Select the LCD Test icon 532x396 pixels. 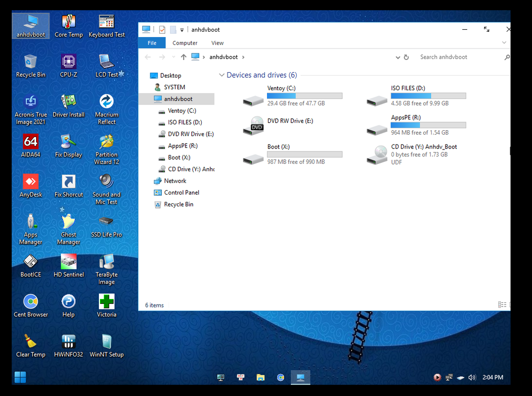[x=106, y=66]
